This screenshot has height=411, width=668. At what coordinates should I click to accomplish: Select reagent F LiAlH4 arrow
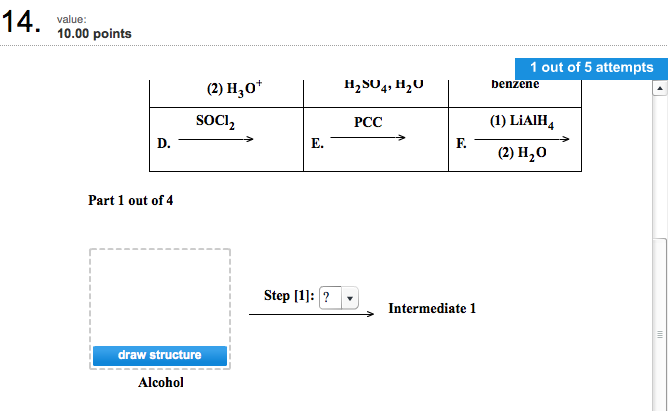[x=522, y=139]
